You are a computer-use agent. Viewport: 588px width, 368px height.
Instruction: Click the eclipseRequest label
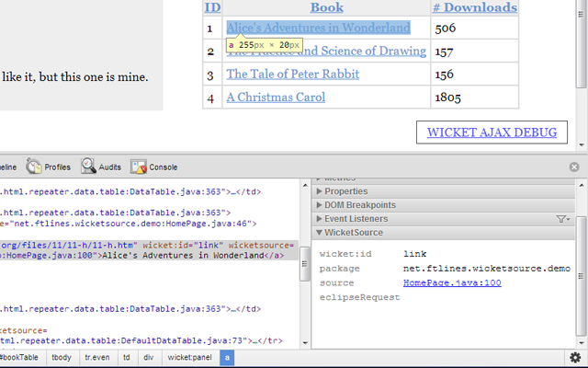pos(359,297)
